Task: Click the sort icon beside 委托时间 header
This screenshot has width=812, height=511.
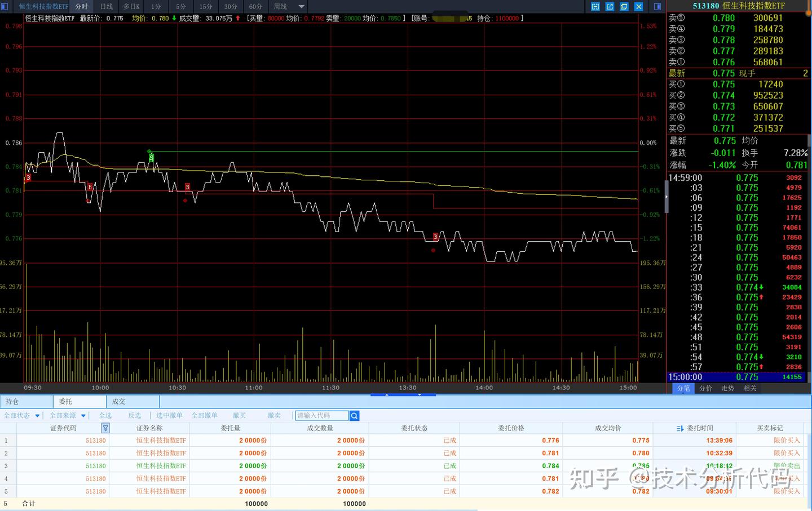Action: [679, 428]
